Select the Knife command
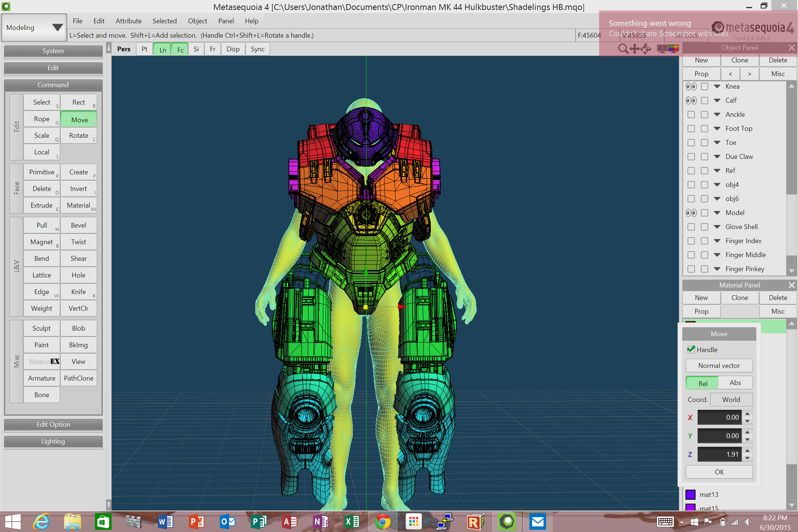 (79, 292)
